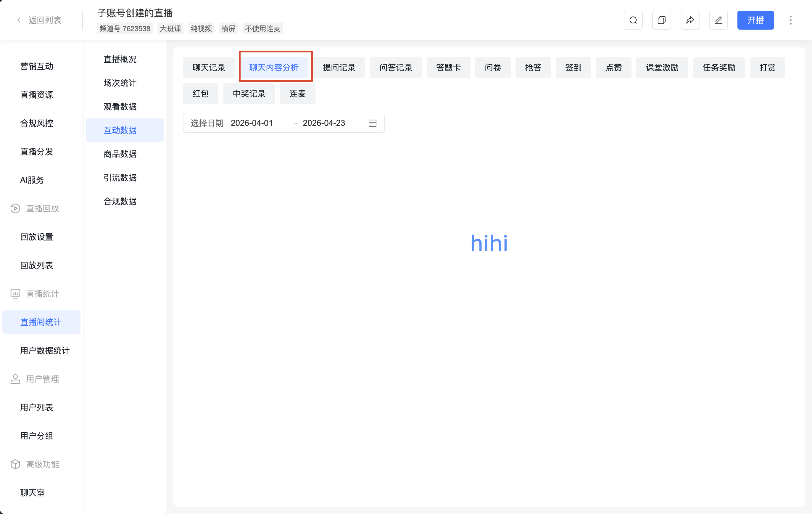Image resolution: width=812 pixels, height=514 pixels.
Task: Select 互动数据 in the submenu
Action: [125, 130]
